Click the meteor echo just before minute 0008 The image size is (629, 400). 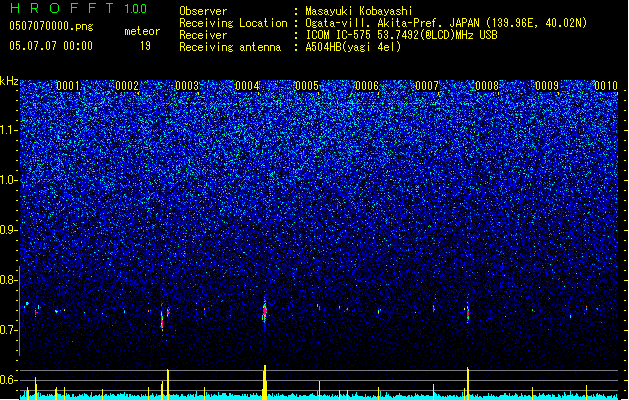pos(468,313)
